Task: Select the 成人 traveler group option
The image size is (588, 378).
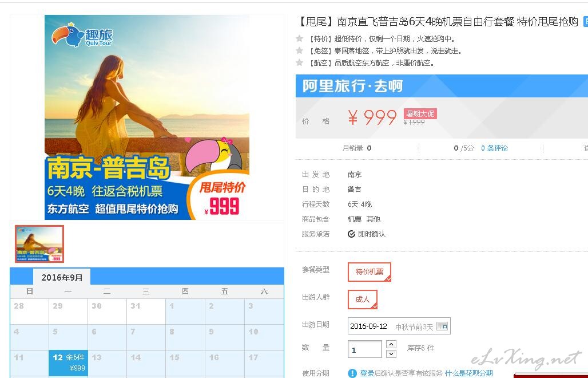Action: point(362,299)
